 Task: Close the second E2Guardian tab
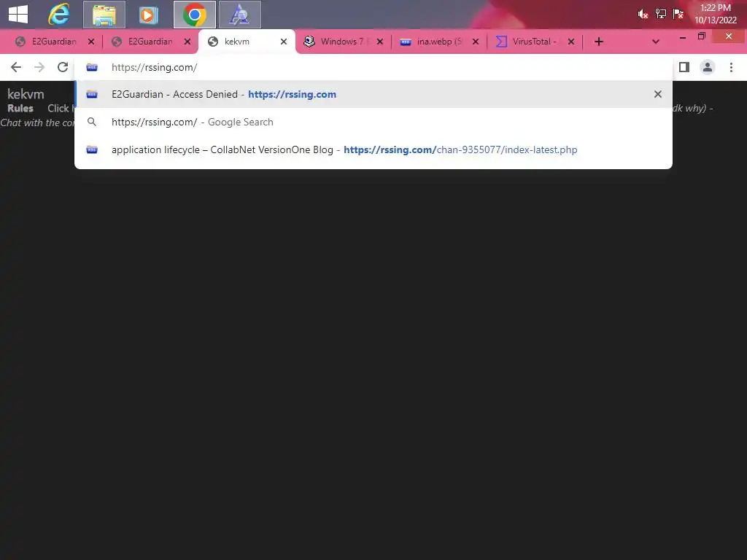(187, 42)
